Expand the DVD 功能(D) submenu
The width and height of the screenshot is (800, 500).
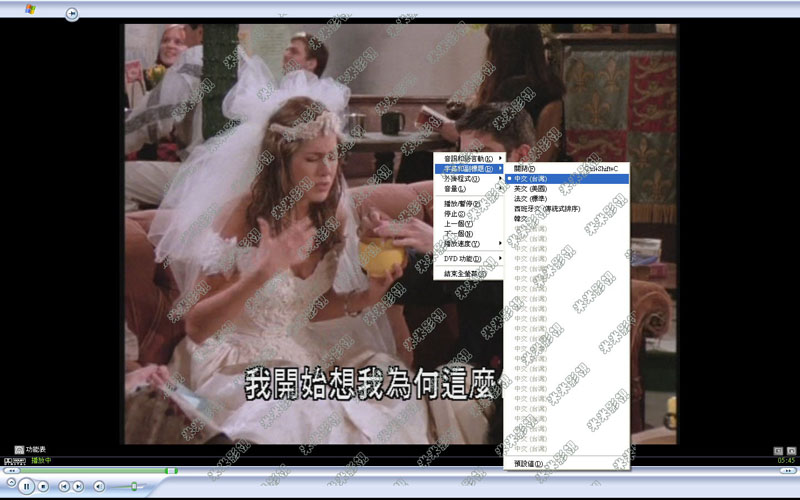468,259
